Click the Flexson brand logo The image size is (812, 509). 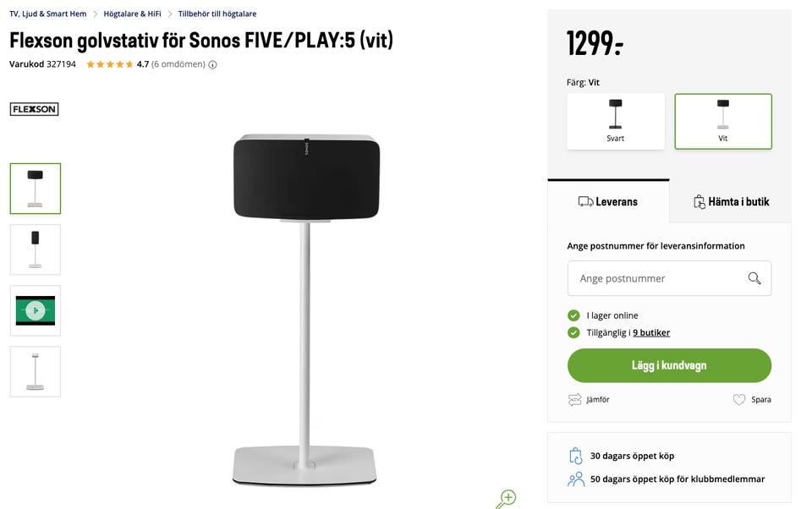34,109
